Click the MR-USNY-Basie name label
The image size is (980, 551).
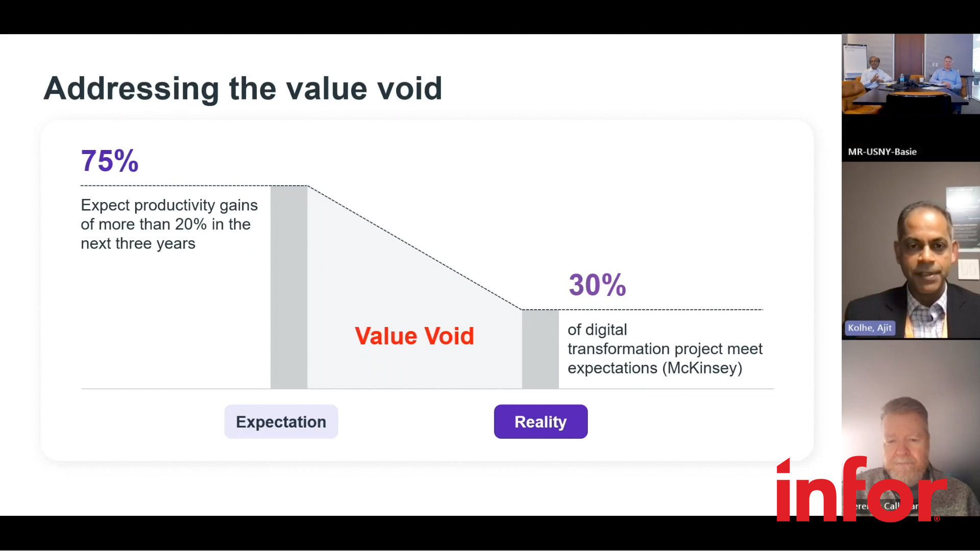coord(882,152)
